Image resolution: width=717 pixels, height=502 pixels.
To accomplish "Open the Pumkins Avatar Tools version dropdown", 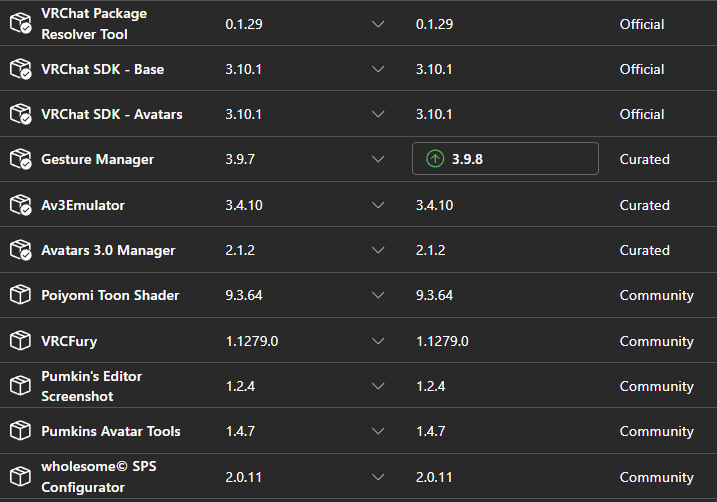I will [378, 431].
